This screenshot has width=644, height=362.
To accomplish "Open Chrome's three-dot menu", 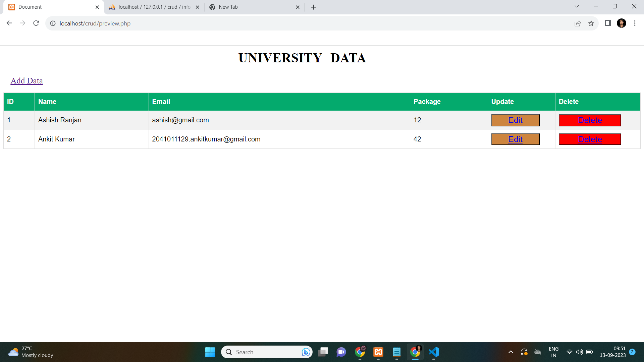I will [635, 23].
